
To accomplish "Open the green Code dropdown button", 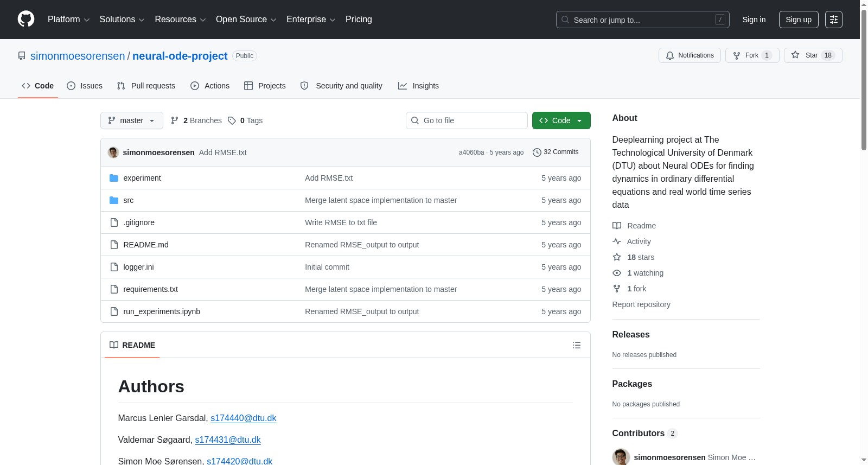I will (x=561, y=120).
